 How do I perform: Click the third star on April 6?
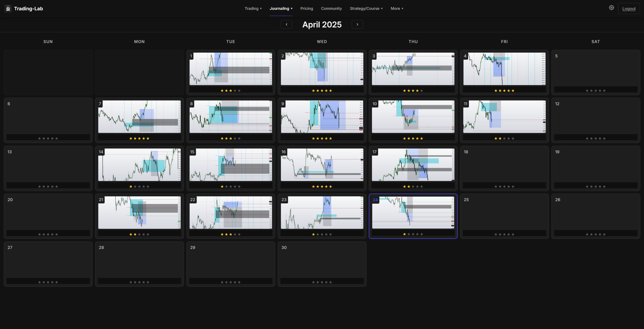point(48,138)
